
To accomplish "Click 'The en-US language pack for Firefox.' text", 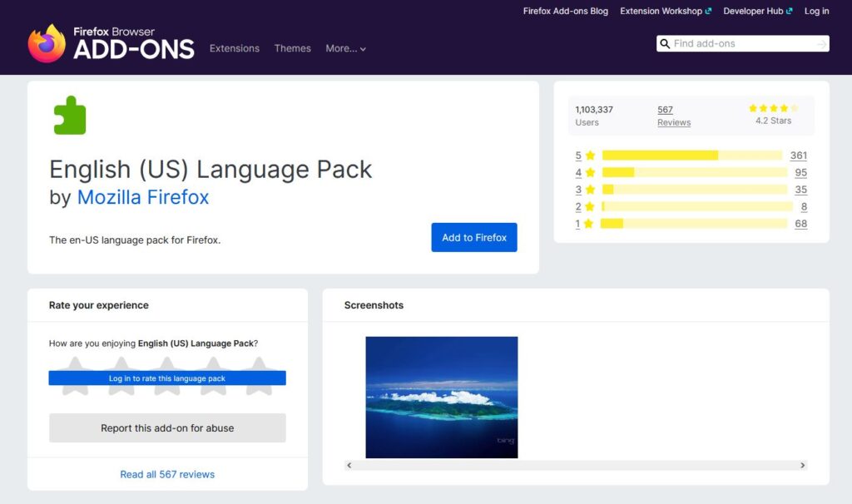I will click(135, 240).
